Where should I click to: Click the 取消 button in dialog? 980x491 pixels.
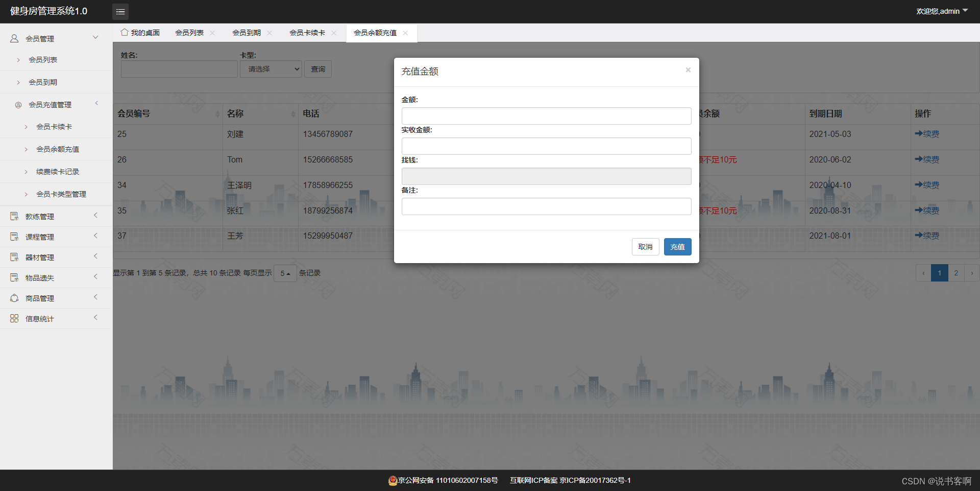[646, 247]
